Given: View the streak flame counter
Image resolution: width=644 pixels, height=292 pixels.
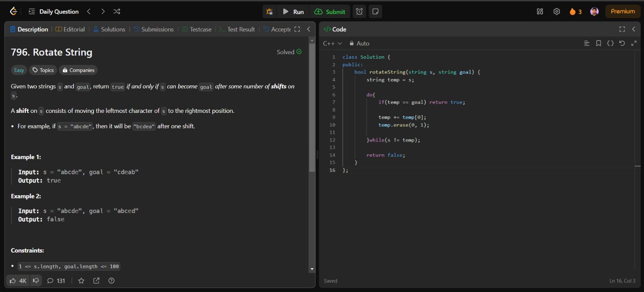Looking at the screenshot, I should (575, 11).
